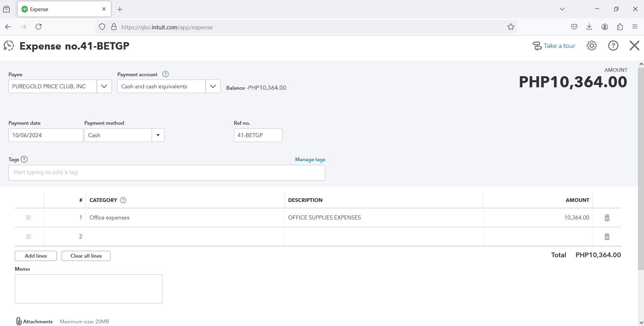Switch to the Expense browser tab
The image size is (644, 326).
click(64, 9)
